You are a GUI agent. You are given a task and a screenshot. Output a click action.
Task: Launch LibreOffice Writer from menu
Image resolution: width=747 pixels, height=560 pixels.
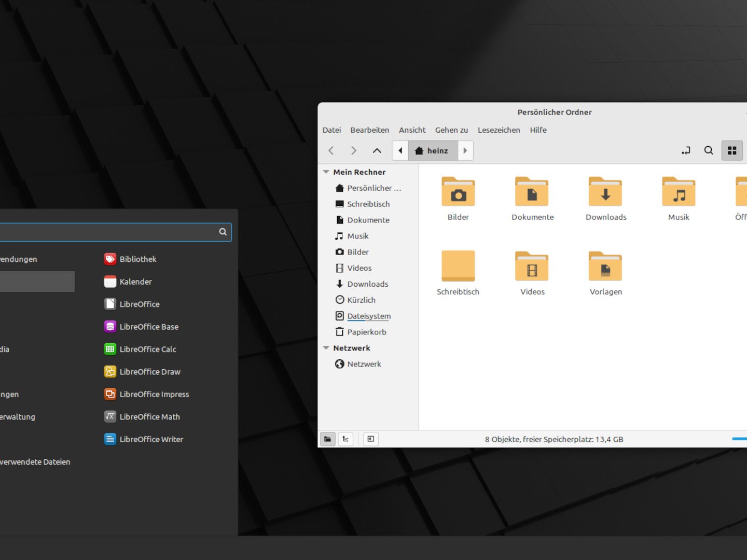point(151,440)
